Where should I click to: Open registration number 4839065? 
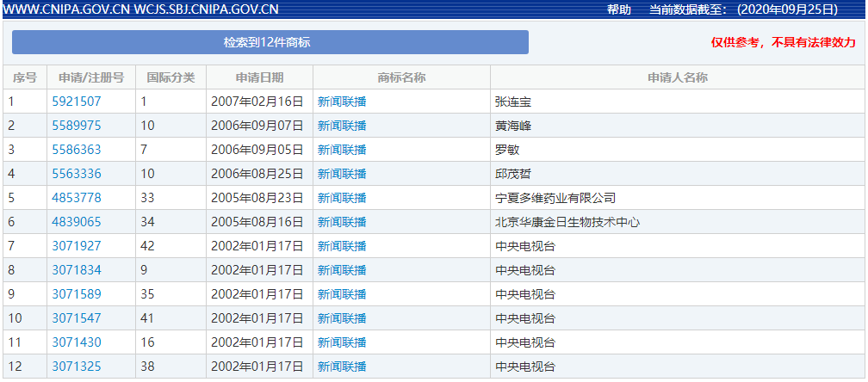point(77,222)
